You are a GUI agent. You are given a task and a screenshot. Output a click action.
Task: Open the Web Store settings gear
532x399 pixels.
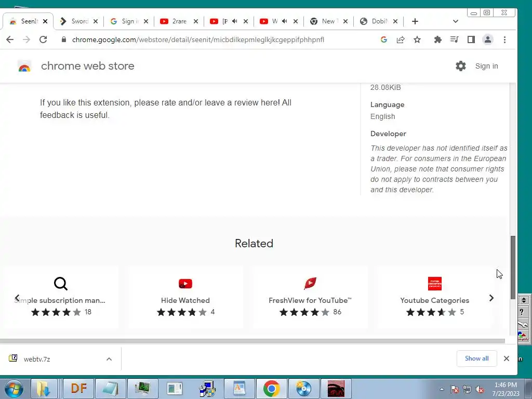[x=461, y=66]
